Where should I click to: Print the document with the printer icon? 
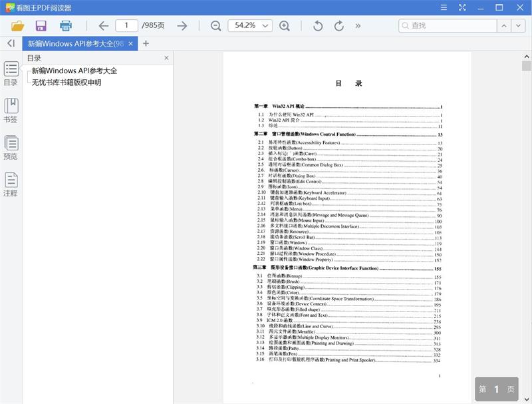pyautogui.click(x=65, y=26)
